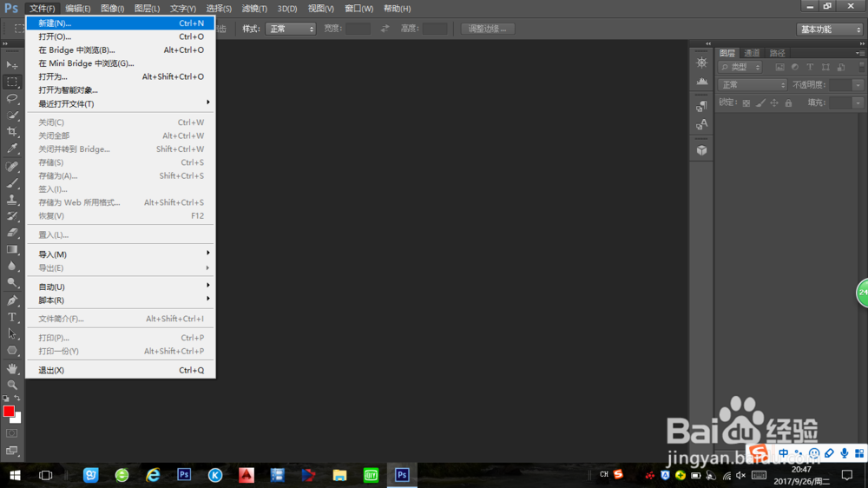Open Windows Start button
This screenshot has width=868, height=488.
click(15, 475)
